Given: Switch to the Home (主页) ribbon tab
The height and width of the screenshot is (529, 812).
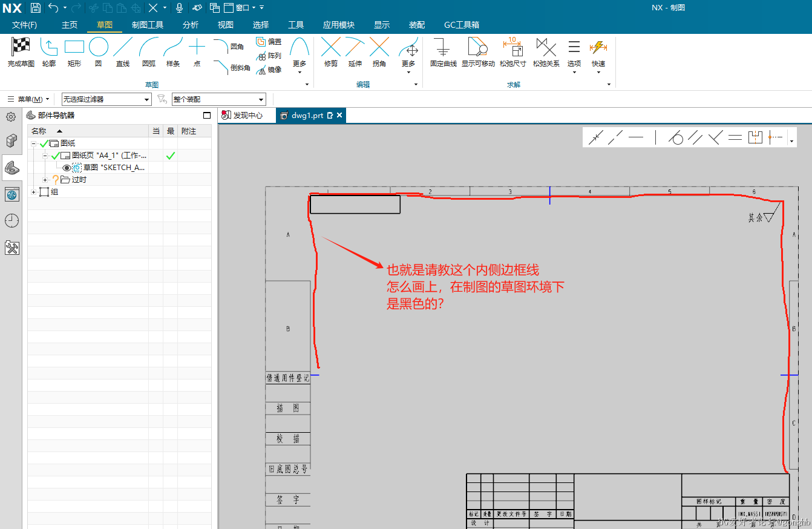Looking at the screenshot, I should [70, 25].
